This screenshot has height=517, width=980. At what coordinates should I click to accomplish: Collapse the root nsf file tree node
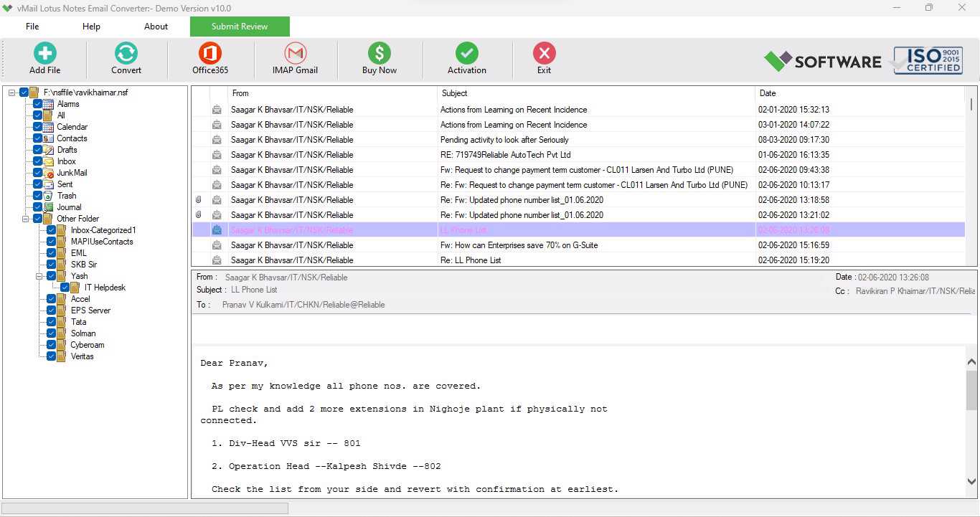(x=12, y=93)
